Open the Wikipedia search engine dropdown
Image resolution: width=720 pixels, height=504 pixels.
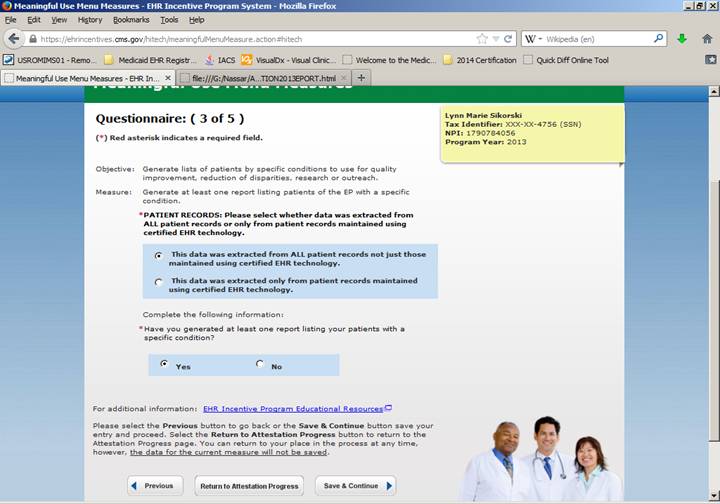(538, 39)
